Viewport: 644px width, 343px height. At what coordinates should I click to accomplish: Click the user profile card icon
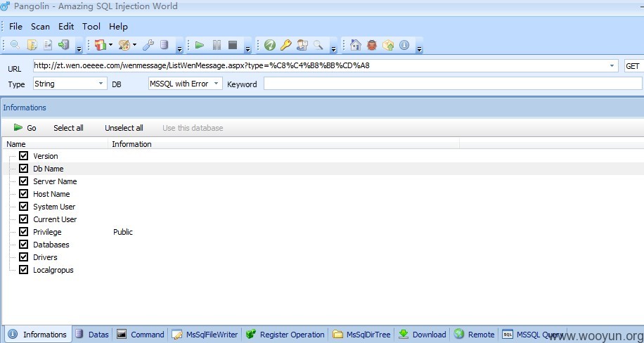302,45
